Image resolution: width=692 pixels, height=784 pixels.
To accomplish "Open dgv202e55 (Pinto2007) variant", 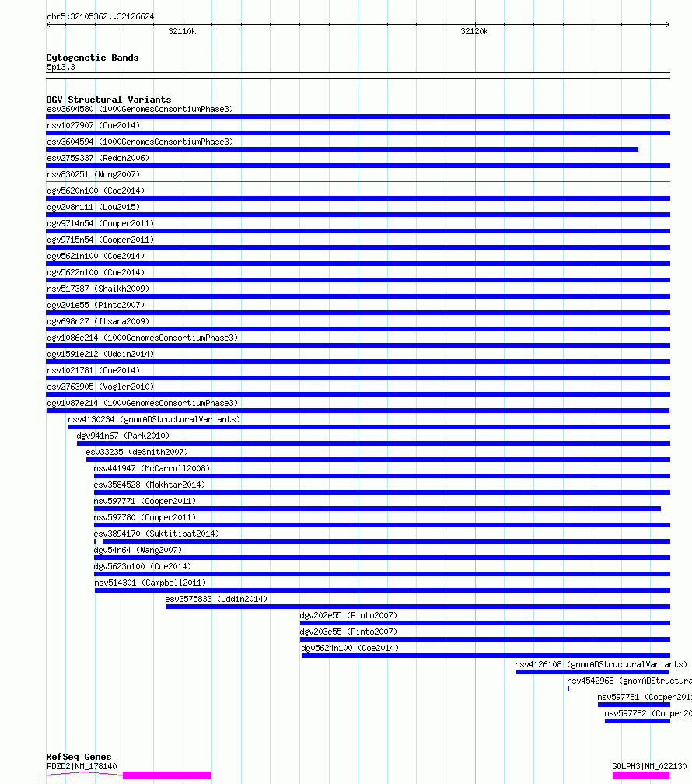I will click(348, 615).
